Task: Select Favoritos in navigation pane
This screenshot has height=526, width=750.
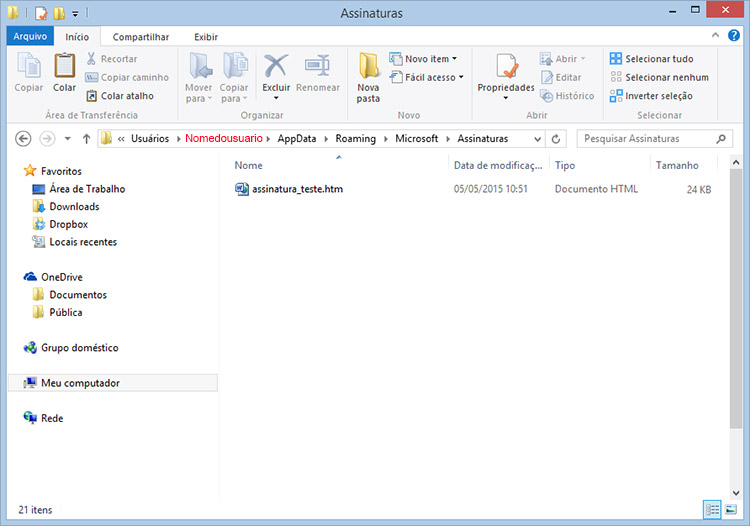Action: coord(53,171)
